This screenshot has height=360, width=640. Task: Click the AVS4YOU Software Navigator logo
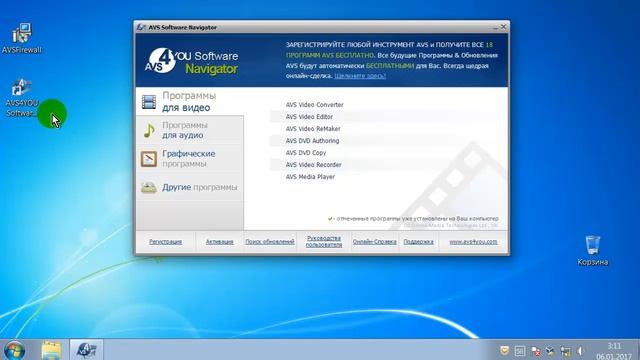[191, 62]
